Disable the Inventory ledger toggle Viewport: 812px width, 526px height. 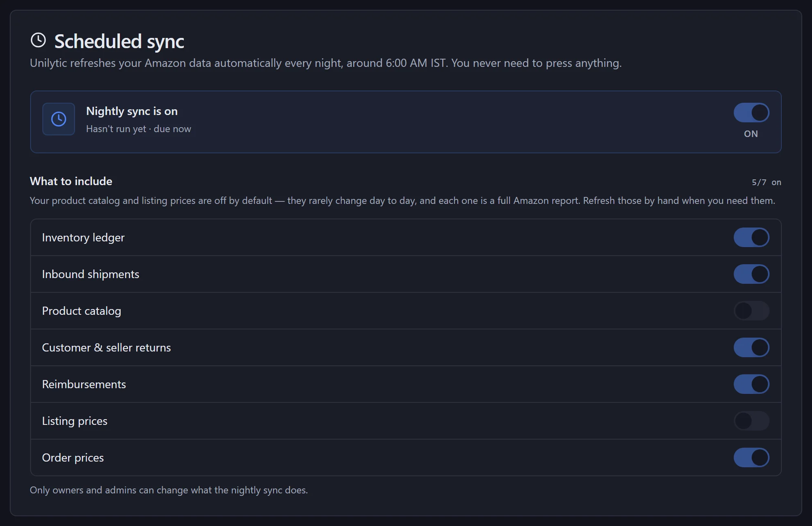pos(751,237)
